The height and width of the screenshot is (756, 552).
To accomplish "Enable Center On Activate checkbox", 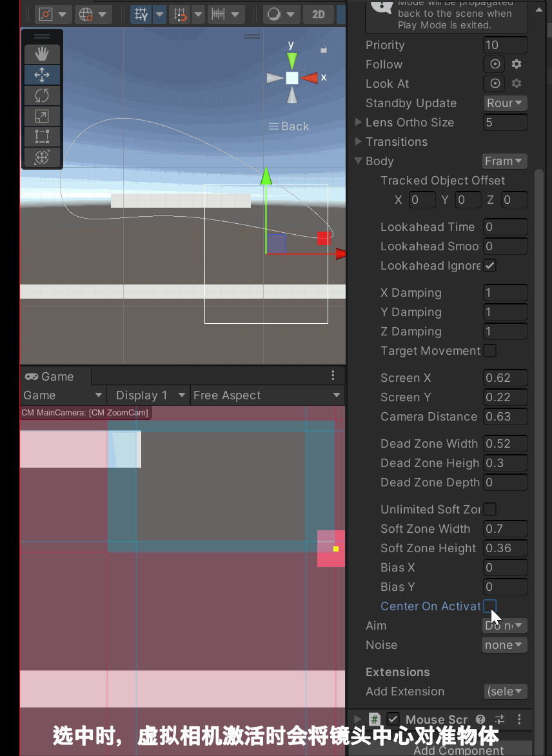I will (490, 606).
